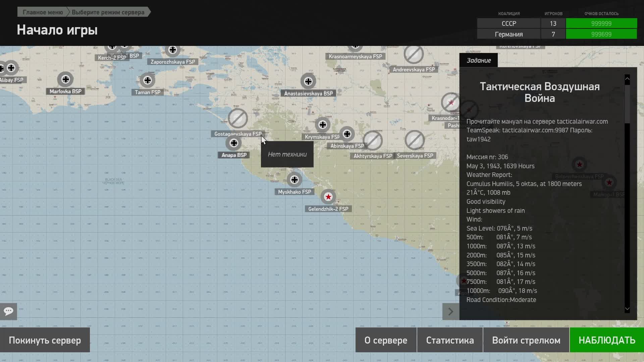
Task: Select the Anapa BSP German airfield icon
Action: [x=234, y=143]
